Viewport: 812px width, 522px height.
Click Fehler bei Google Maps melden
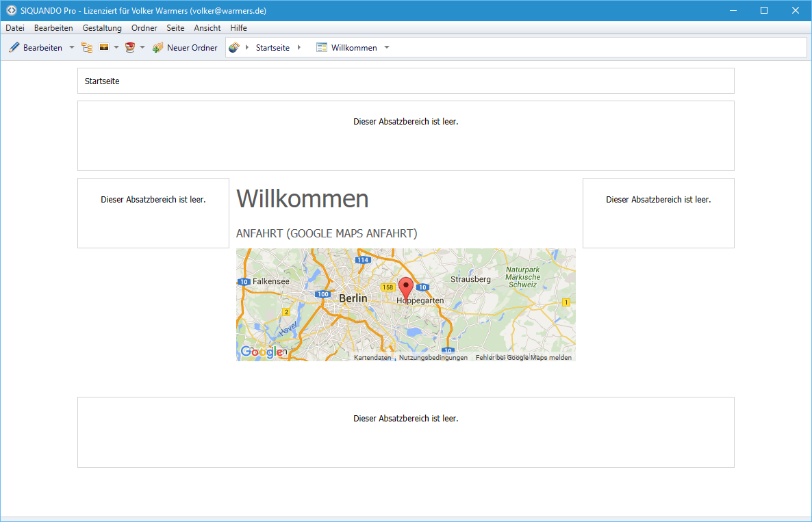(x=524, y=358)
